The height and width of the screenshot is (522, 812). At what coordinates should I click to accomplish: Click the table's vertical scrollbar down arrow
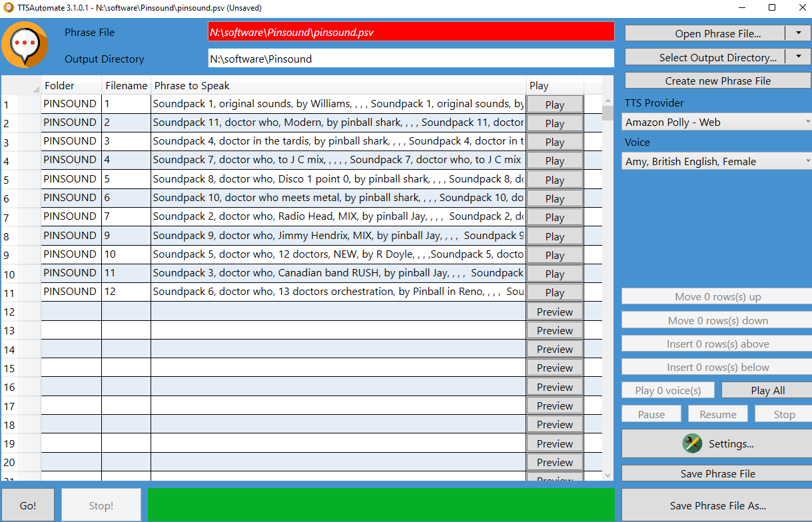click(608, 475)
